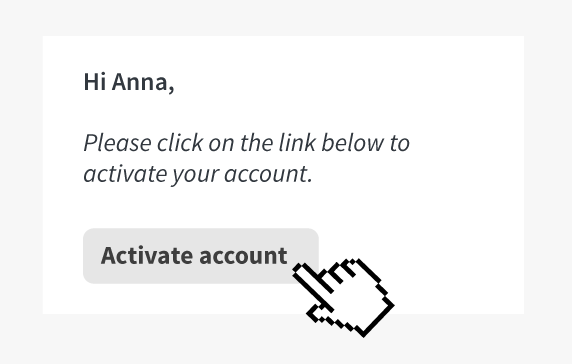This screenshot has width=572, height=364.
Task: Click the pixelated hand pointer icon
Action: click(x=343, y=297)
